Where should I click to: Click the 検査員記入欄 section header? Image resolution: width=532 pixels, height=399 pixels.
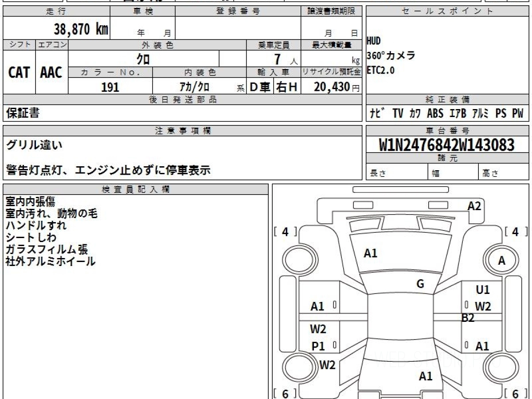(135, 189)
